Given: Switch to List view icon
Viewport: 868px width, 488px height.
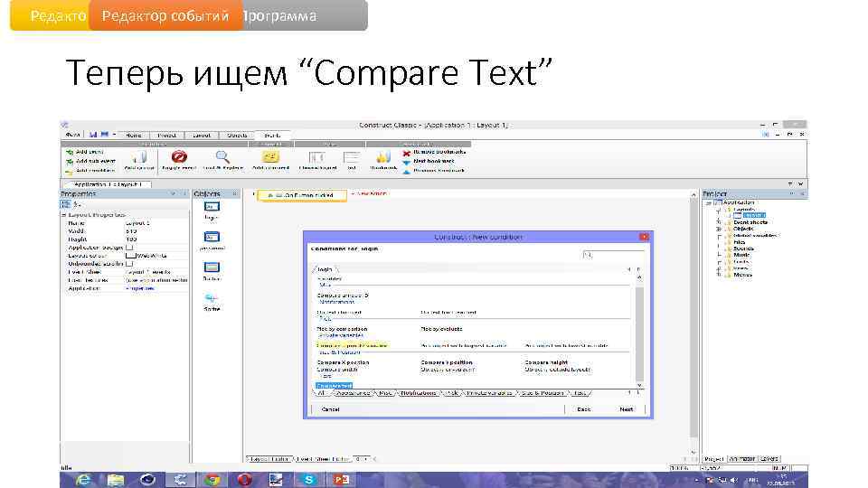Looking at the screenshot, I should click(x=352, y=157).
